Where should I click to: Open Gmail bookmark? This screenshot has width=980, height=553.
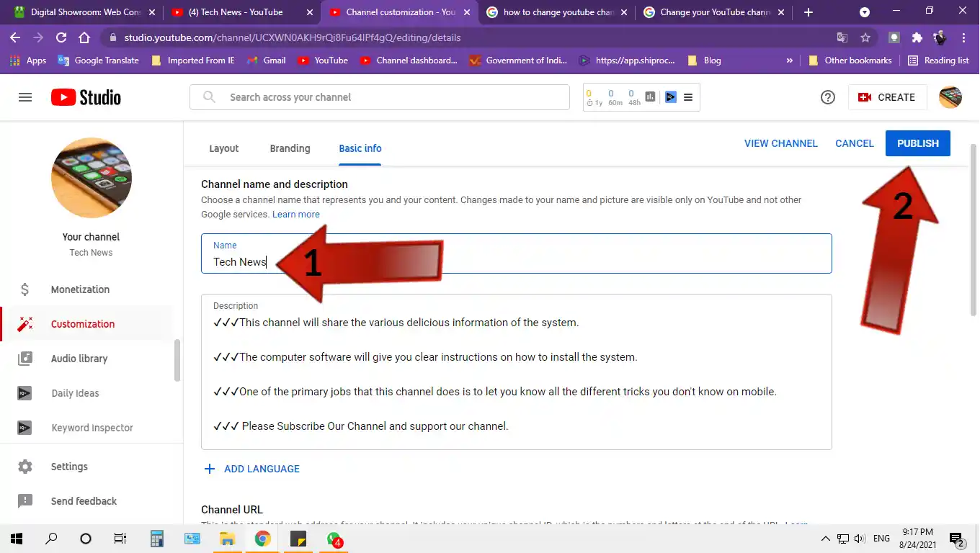tap(267, 60)
